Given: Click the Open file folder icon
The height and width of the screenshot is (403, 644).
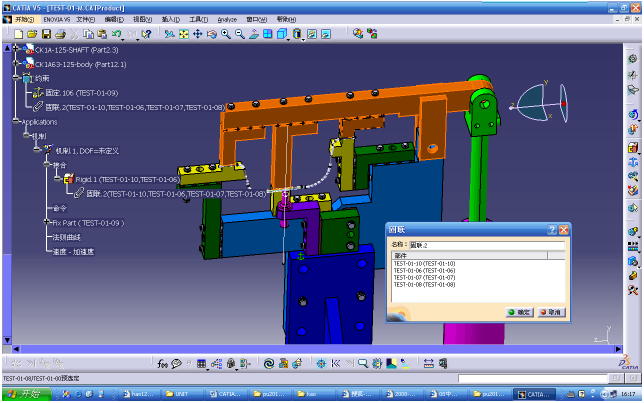Looking at the screenshot, I should pyautogui.click(x=32, y=34).
